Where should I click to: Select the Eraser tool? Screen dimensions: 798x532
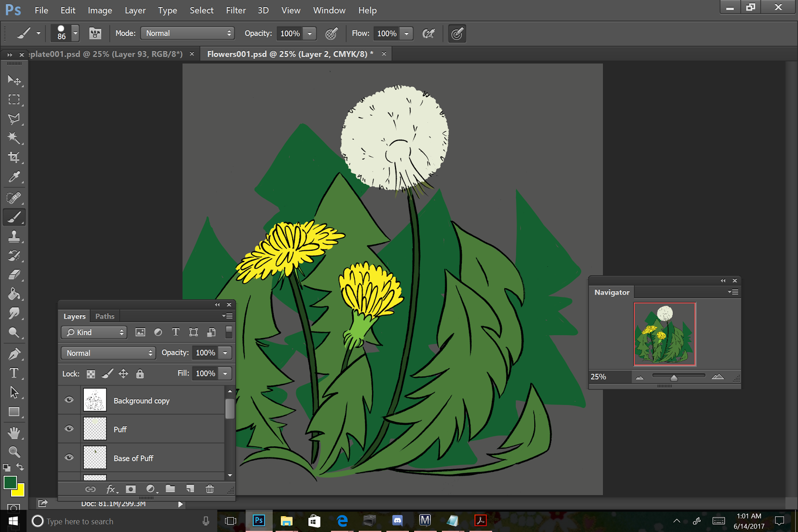[x=14, y=275]
